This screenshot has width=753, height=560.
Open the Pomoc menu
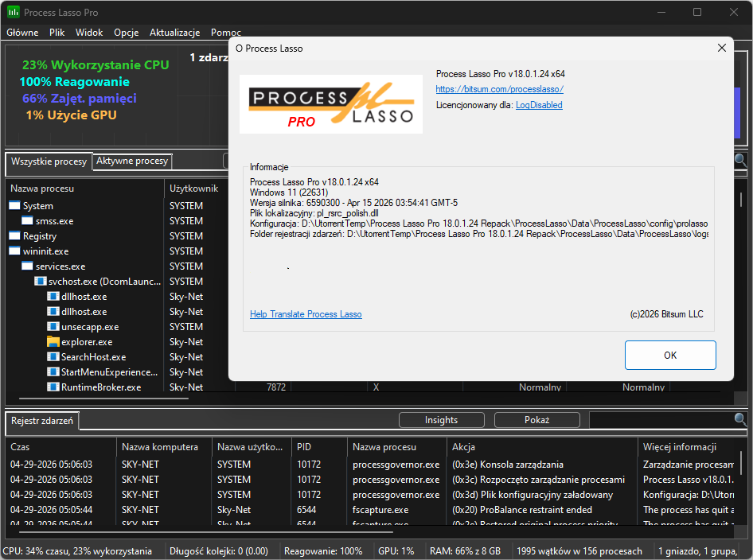coord(226,32)
